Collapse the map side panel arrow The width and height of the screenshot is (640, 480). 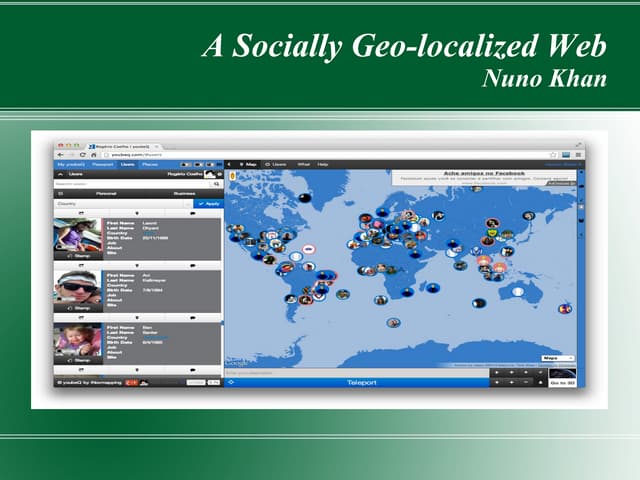tap(228, 164)
